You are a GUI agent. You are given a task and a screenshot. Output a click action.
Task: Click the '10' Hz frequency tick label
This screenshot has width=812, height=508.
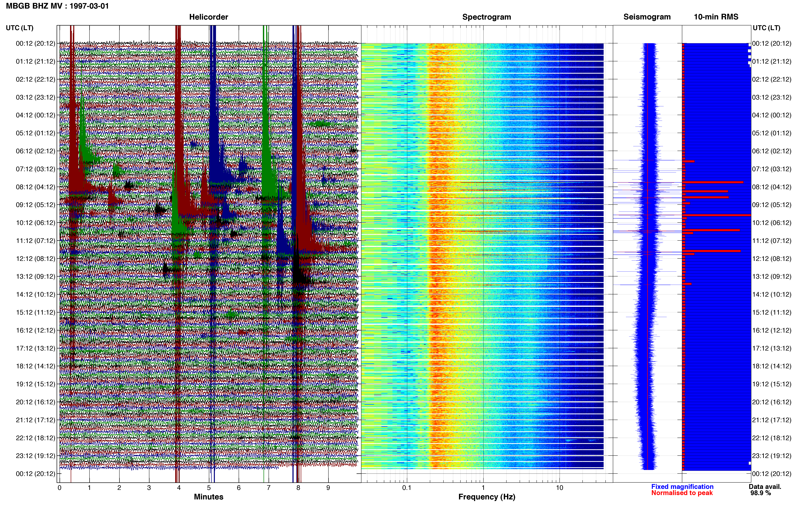(559, 487)
